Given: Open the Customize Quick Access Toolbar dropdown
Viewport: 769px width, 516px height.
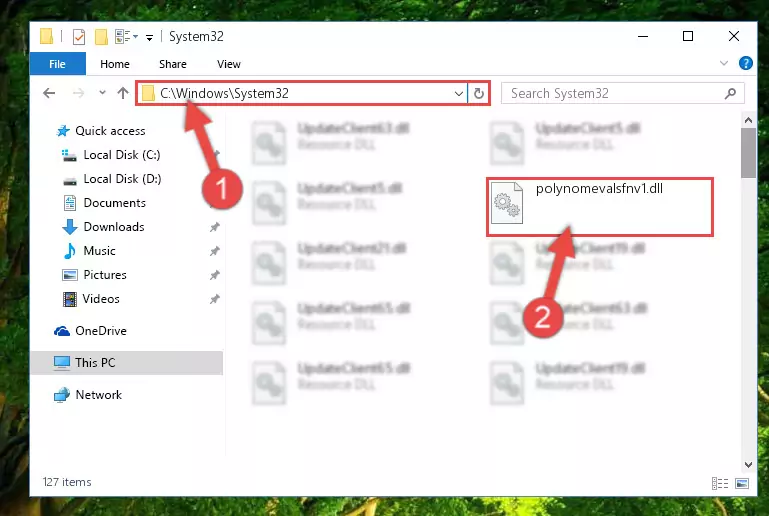Looking at the screenshot, I should 149,37.
